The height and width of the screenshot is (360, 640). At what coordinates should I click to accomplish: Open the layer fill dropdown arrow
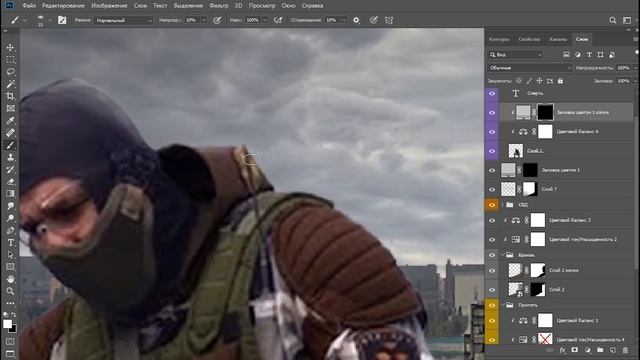coord(636,81)
